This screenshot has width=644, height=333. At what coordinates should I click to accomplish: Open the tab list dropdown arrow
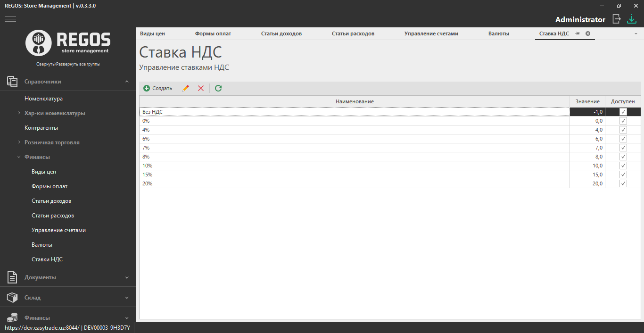pyautogui.click(x=636, y=34)
